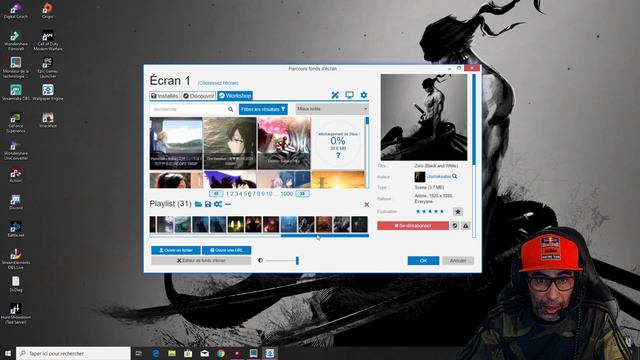Image resolution: width=640 pixels, height=360 pixels.
Task: Open Epic Games Launcher desktop shortcut
Action: click(x=48, y=67)
